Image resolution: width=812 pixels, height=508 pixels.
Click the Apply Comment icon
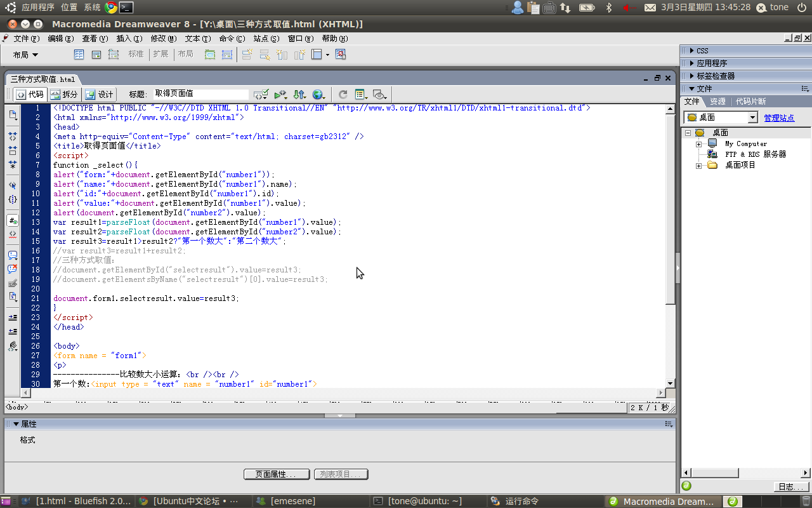13,255
